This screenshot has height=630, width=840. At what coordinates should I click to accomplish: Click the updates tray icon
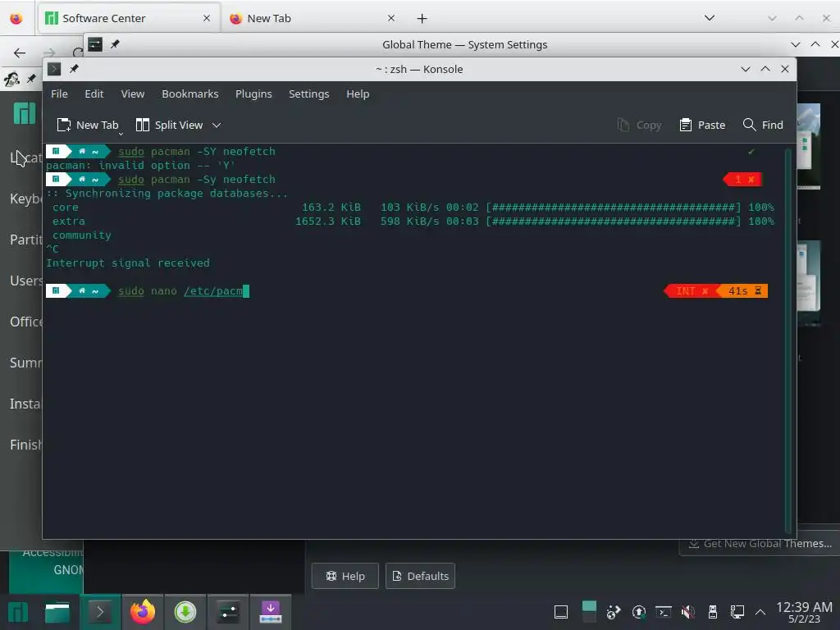pyautogui.click(x=638, y=612)
